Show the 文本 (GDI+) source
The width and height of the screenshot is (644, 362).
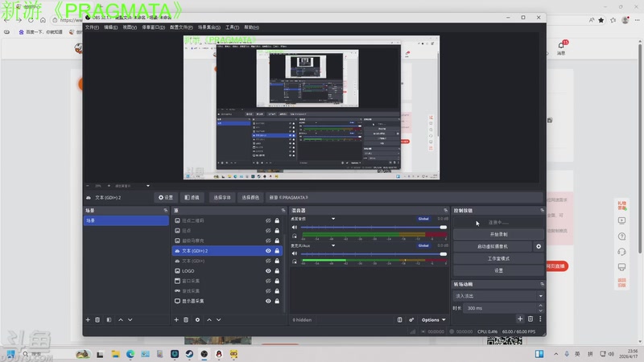[x=268, y=261]
